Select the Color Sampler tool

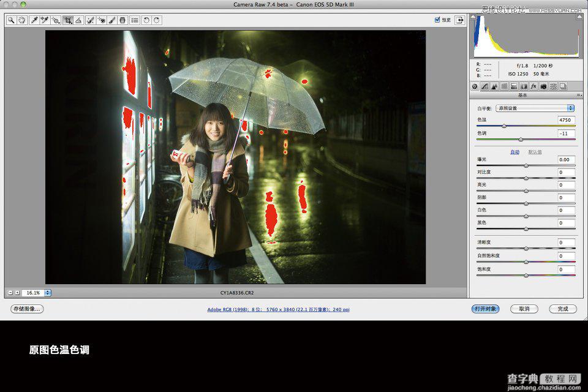[45, 20]
